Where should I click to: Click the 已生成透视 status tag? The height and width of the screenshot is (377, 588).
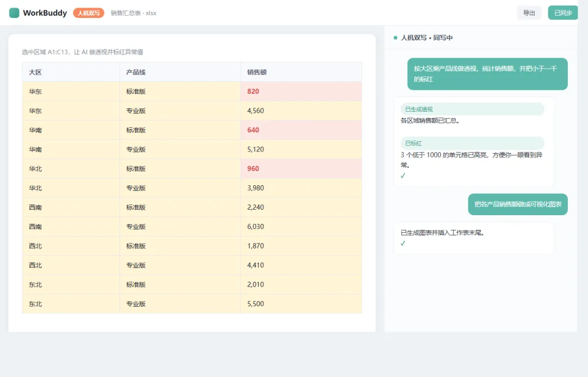472,109
